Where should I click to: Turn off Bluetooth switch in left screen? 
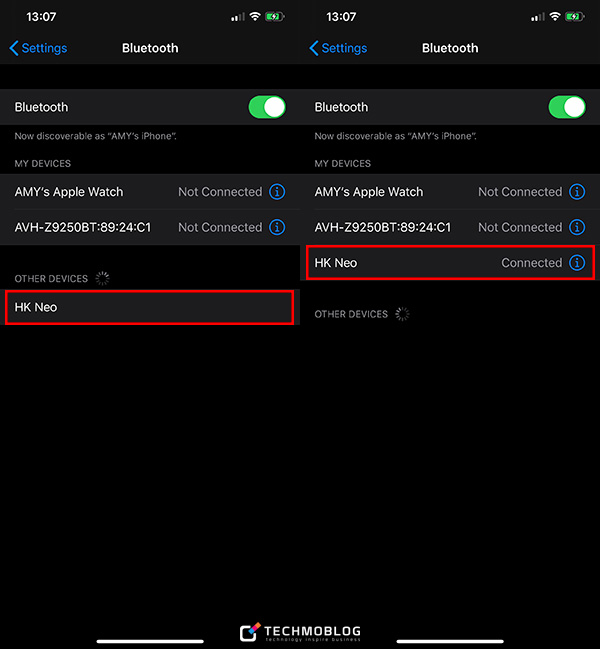click(267, 107)
